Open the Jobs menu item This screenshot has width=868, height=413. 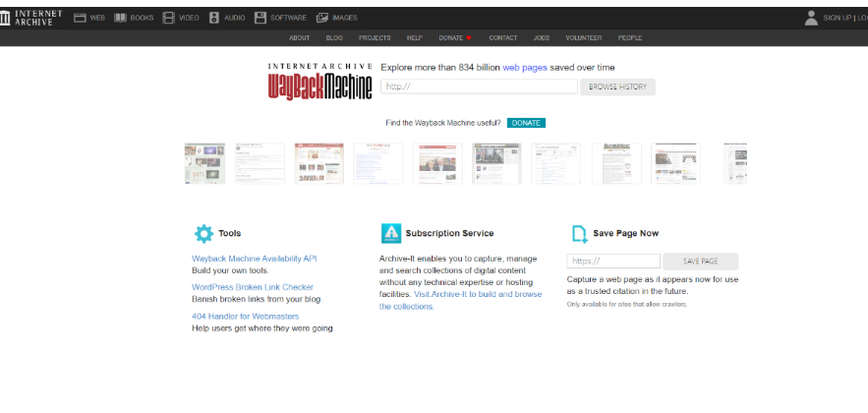[x=542, y=37]
